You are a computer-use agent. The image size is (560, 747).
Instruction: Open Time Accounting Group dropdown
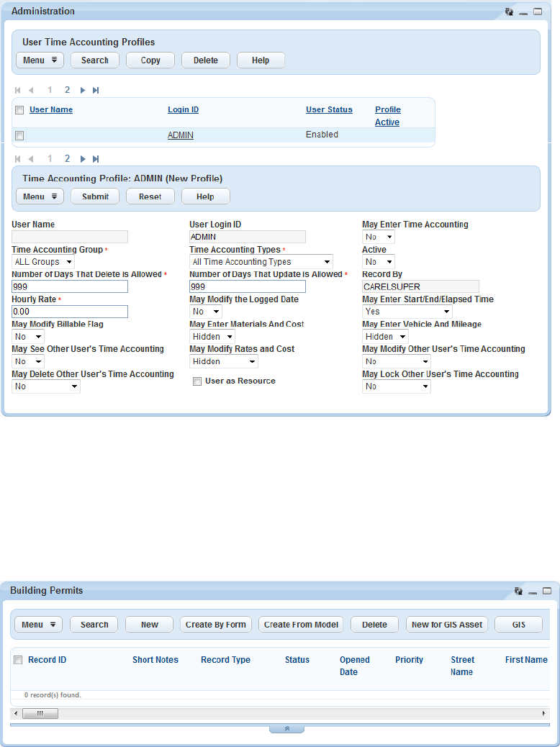43,261
